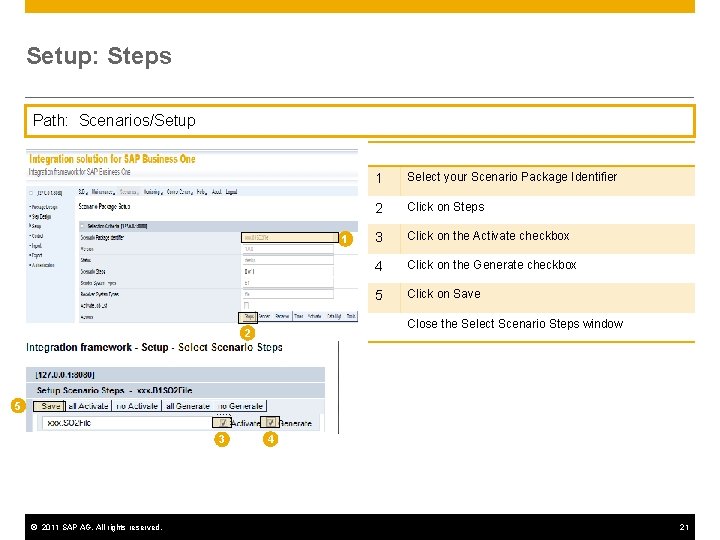The image size is (720, 540).
Task: Click the Save button in Setup Scenario Steps
Action: [50, 406]
